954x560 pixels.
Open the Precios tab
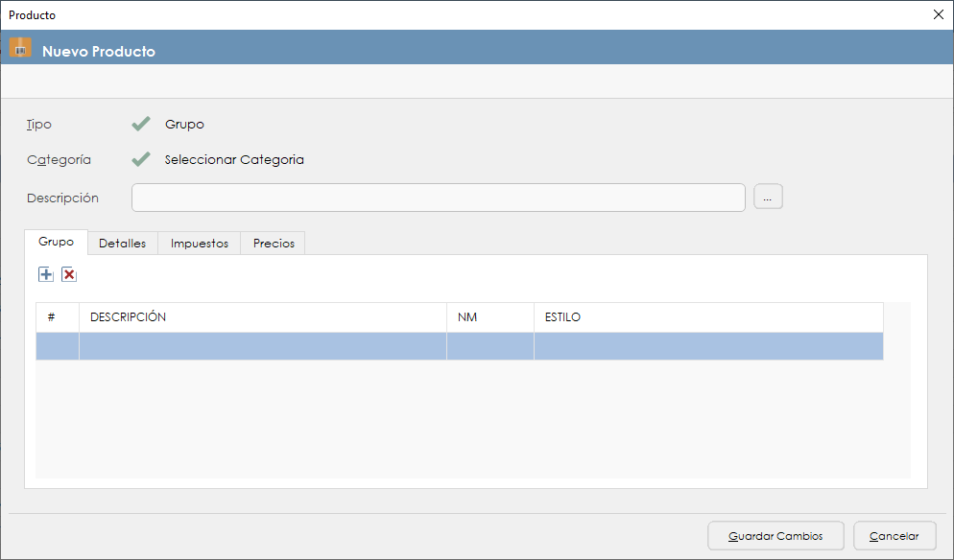tap(274, 244)
